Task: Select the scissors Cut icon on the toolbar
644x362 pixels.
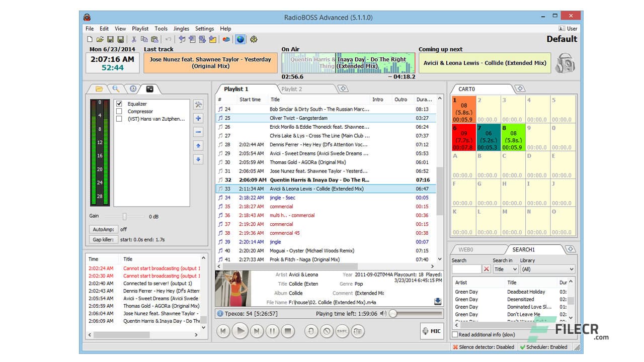Action: (134, 39)
